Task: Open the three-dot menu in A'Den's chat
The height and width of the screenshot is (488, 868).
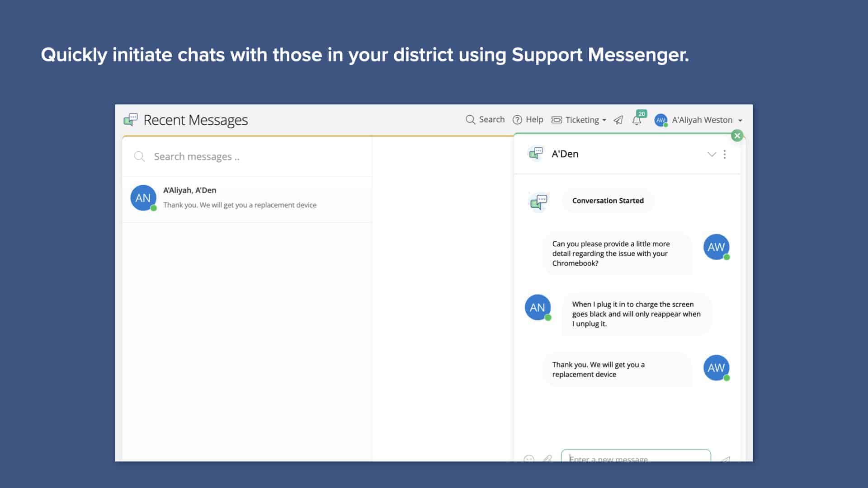Action: (x=726, y=154)
